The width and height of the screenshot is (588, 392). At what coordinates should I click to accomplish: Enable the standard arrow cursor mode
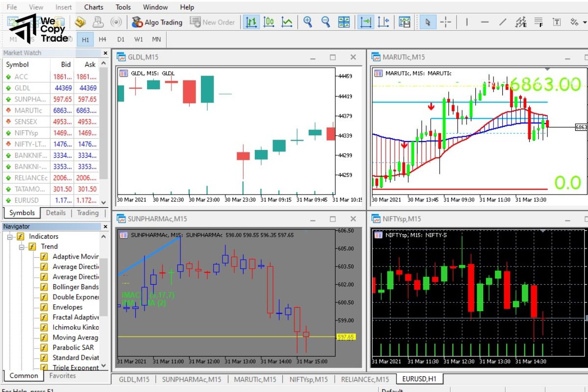click(x=429, y=22)
